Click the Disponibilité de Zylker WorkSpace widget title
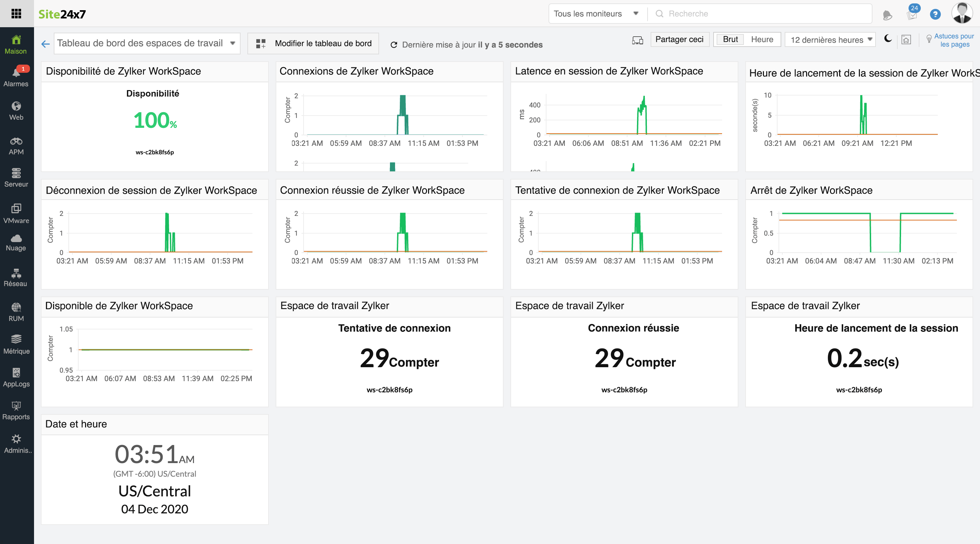The image size is (980, 544). click(x=123, y=71)
